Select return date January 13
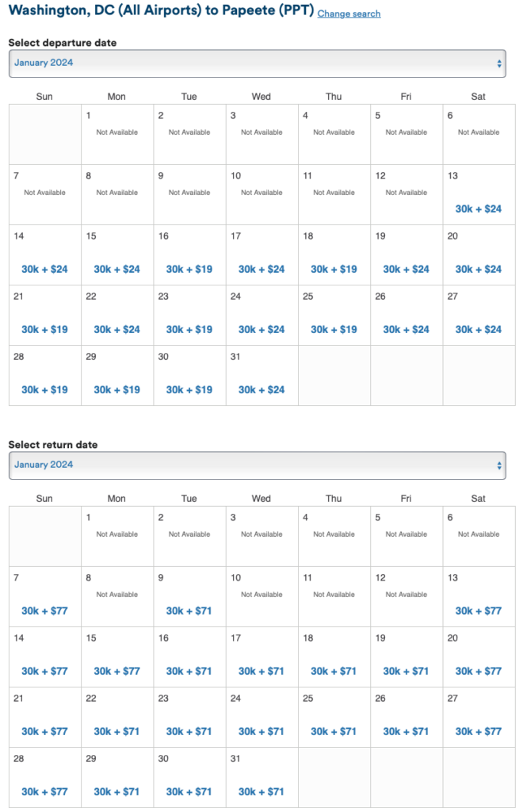523x812 pixels. tap(479, 611)
